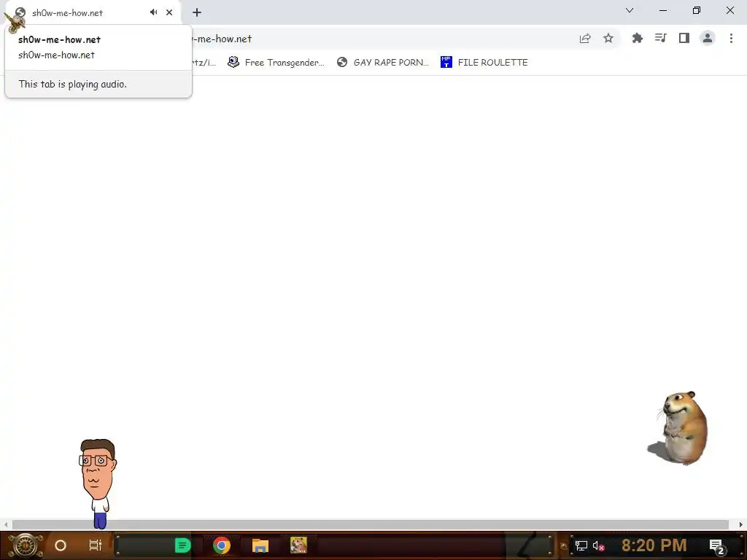747x560 pixels.
Task: Restore down the Chrome window
Action: [x=697, y=10]
